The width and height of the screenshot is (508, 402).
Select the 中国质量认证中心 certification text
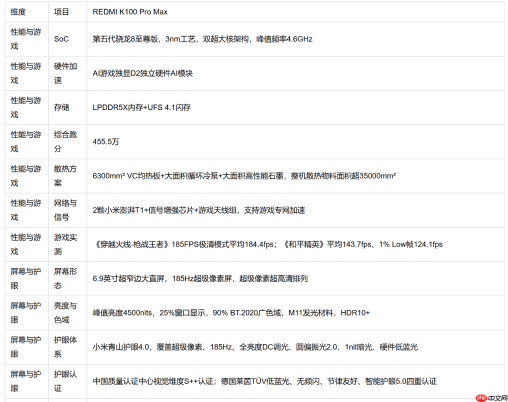point(264,381)
